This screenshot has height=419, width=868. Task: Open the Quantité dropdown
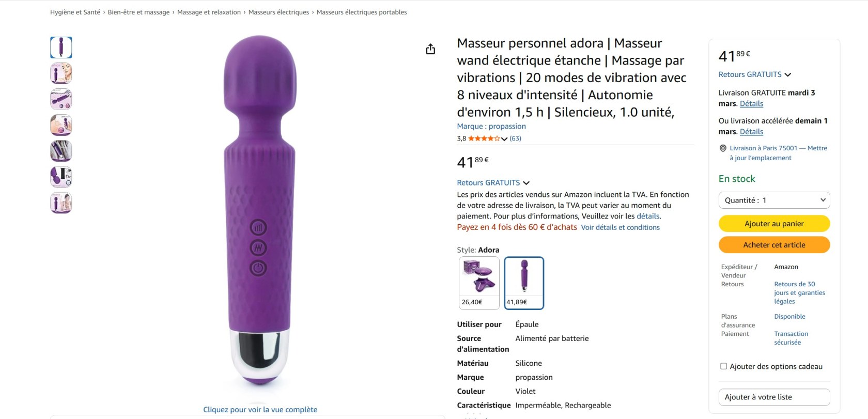tap(774, 200)
